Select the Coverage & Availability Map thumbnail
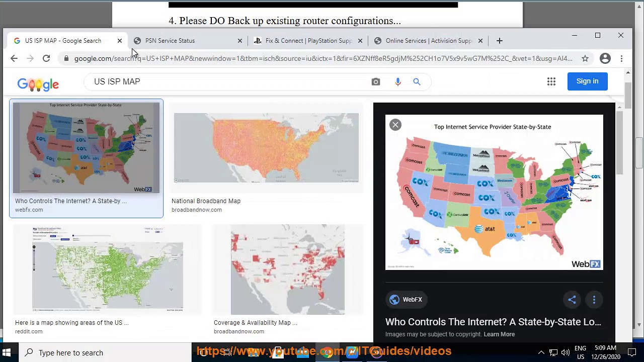The height and width of the screenshot is (362, 644). 288,269
